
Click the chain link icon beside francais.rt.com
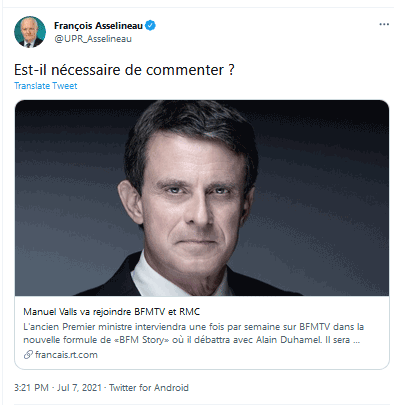(x=28, y=354)
